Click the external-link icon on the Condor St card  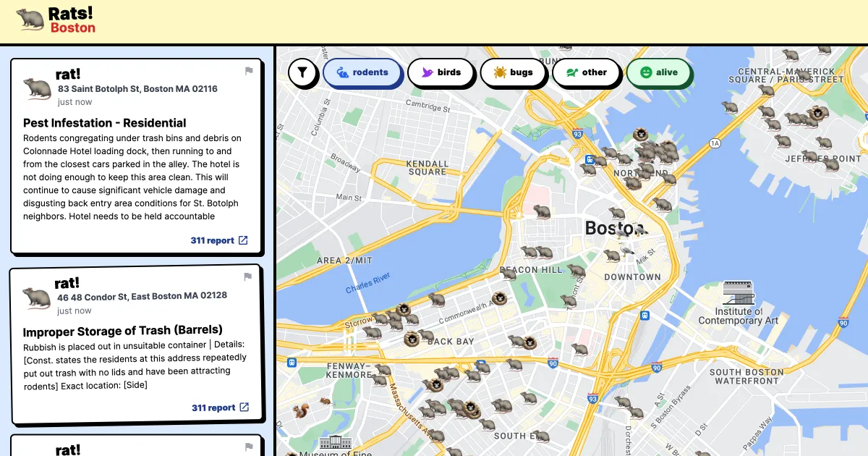(x=244, y=408)
